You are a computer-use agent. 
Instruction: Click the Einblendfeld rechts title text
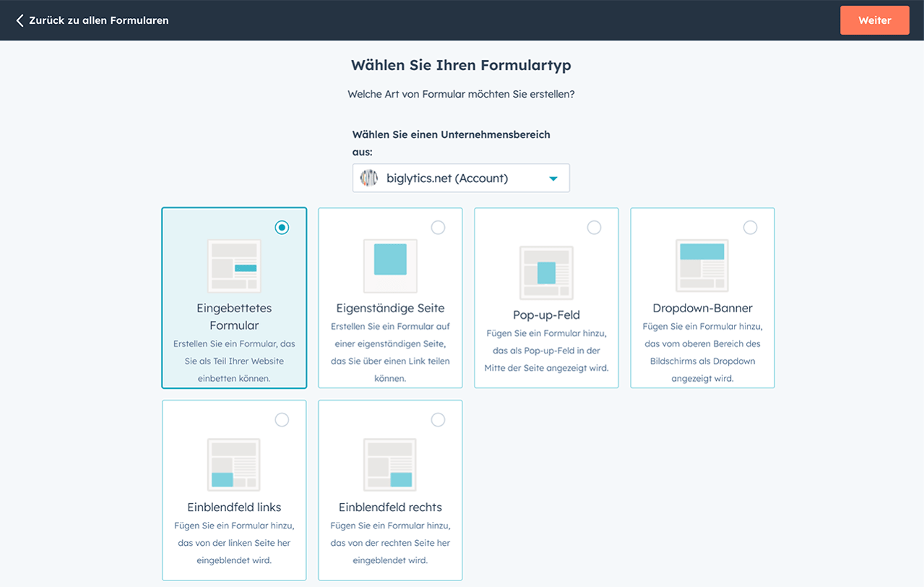(390, 507)
